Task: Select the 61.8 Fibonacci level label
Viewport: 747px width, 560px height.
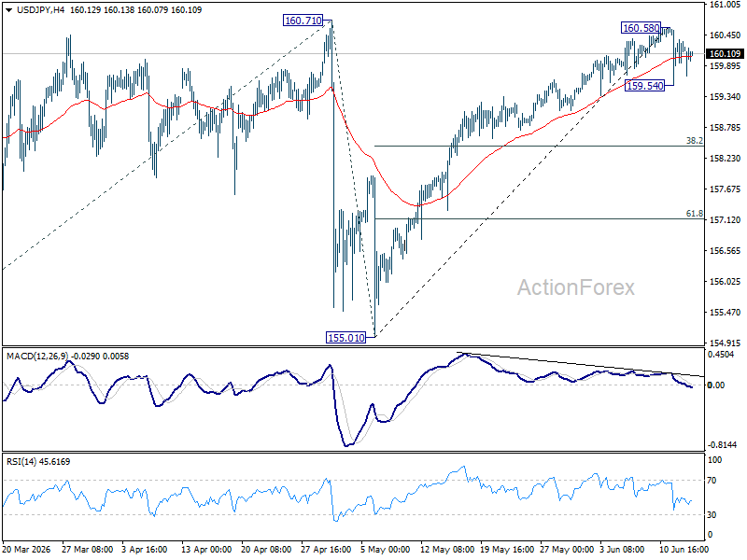Action: click(694, 214)
